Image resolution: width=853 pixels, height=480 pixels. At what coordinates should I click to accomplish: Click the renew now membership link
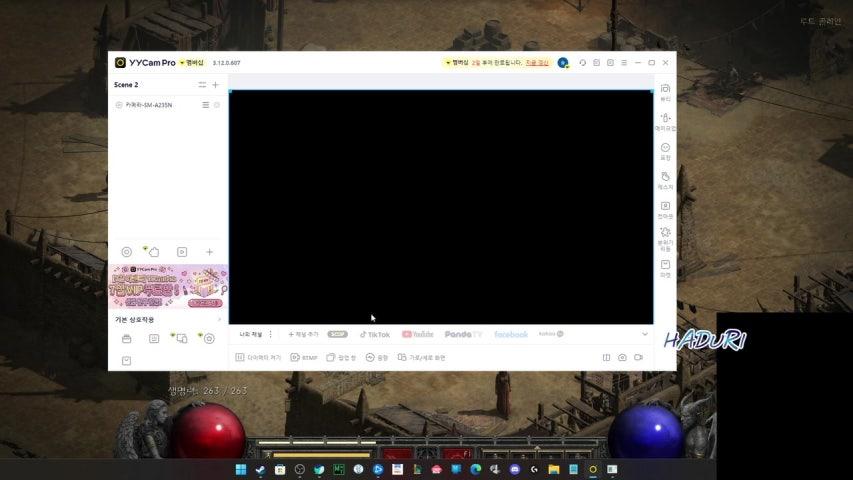(537, 63)
